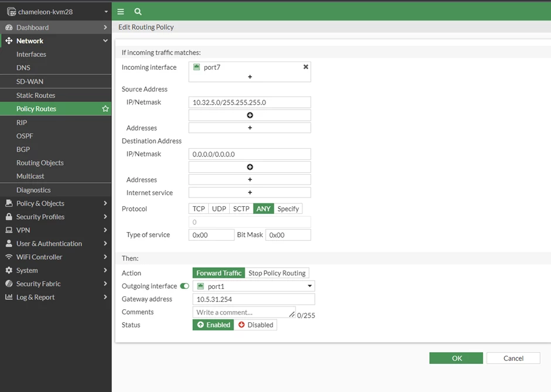Click the search magnifier icon
551x392 pixels.
[x=138, y=12]
